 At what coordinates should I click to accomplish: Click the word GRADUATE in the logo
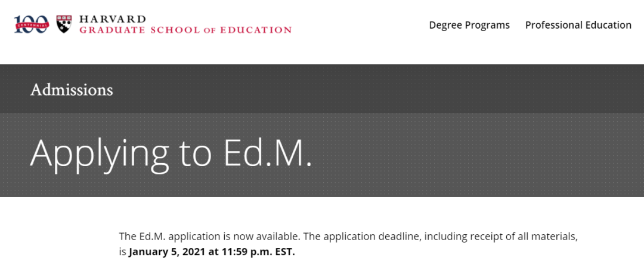tap(112, 30)
